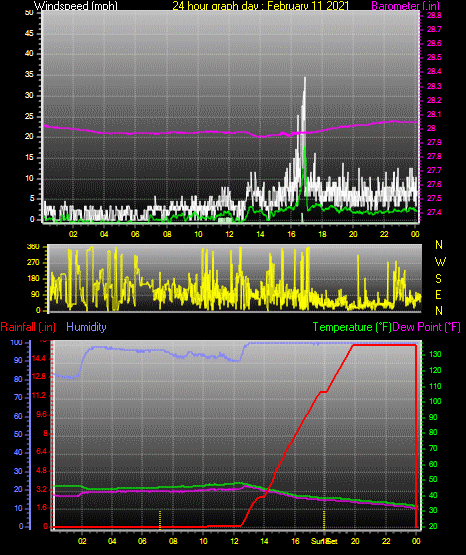Click the 9.6 rainfall axis value
466x555 pixels.
(41, 414)
